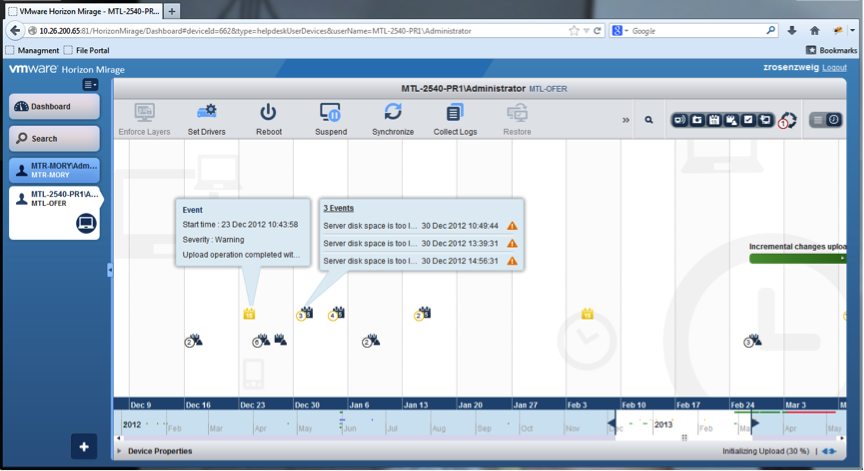
Task: Toggle the audit events filter (speaker icon)
Action: pyautogui.click(x=680, y=120)
